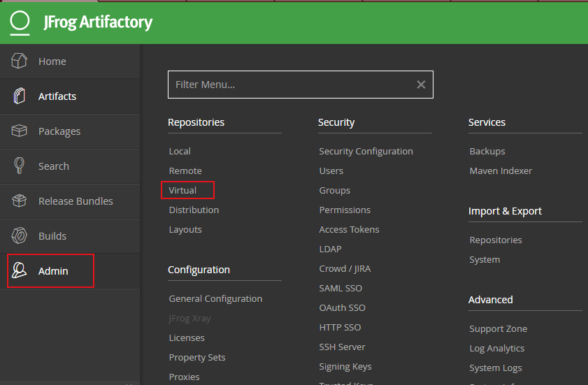Open Users under Security
Viewport: 588px width, 385px height.
(x=331, y=170)
